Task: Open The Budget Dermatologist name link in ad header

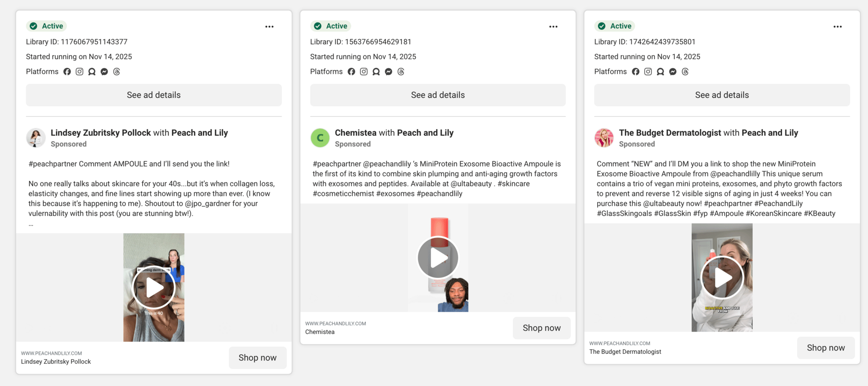Action: coord(670,133)
